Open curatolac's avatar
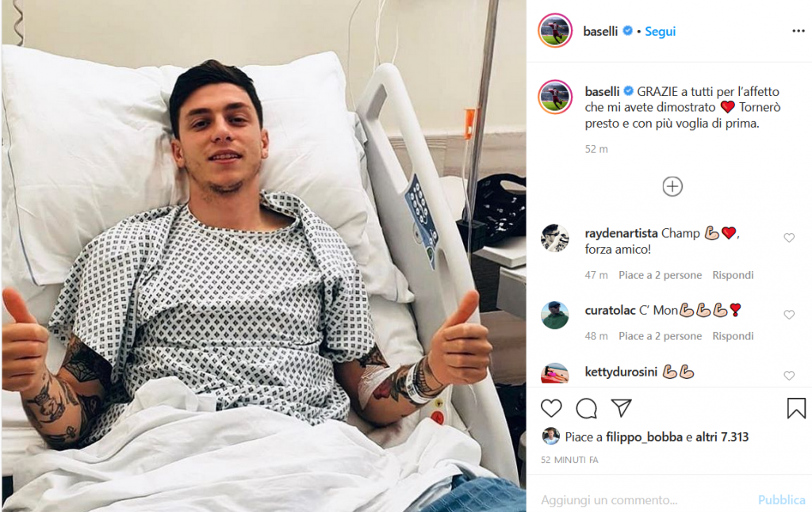This screenshot has height=512, width=812. pos(554,315)
